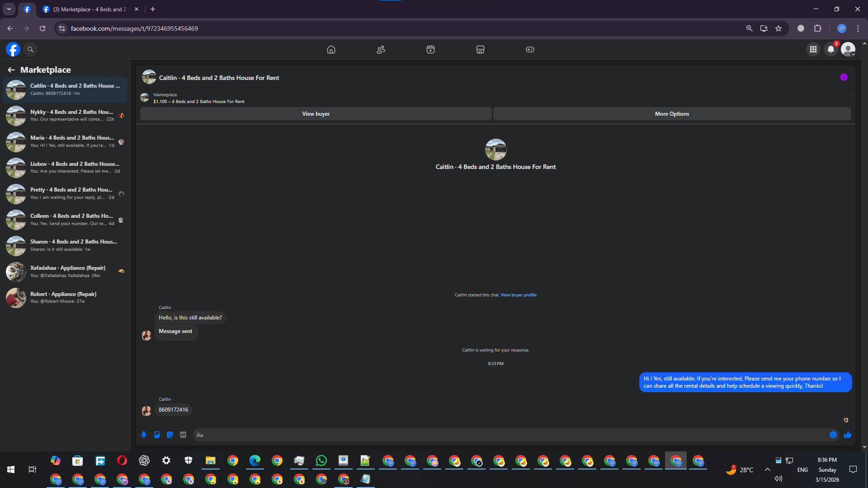Open WhatsApp from the taskbar

[x=321, y=460]
